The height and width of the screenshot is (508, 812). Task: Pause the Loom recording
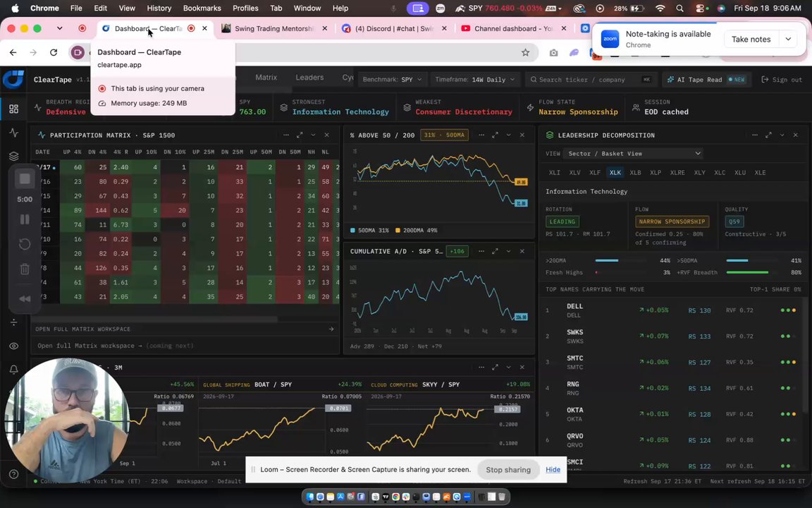coord(25,219)
